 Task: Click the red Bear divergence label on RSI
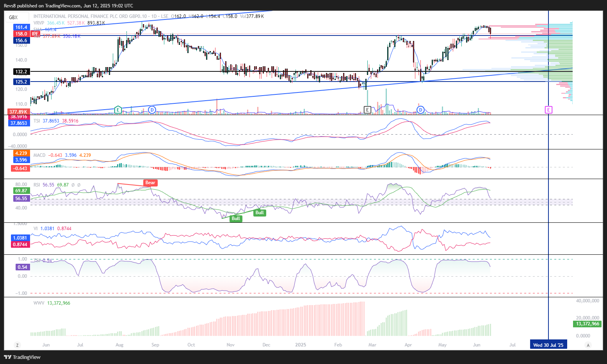tap(150, 183)
